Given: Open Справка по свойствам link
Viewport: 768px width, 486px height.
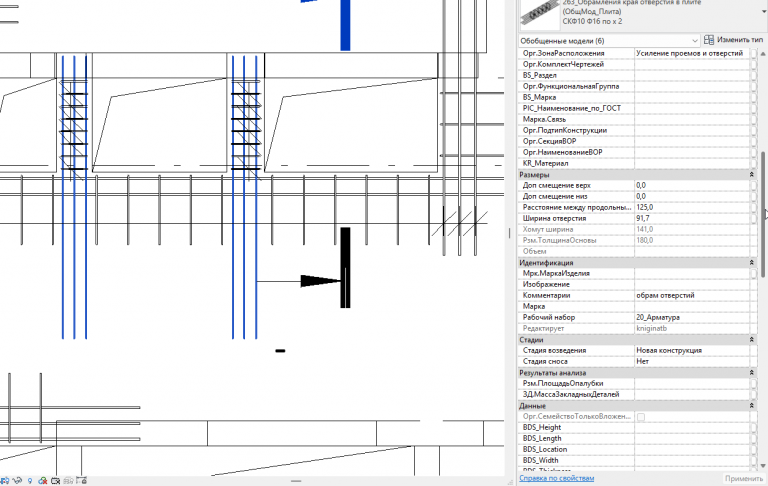Looking at the screenshot, I should pyautogui.click(x=556, y=478).
